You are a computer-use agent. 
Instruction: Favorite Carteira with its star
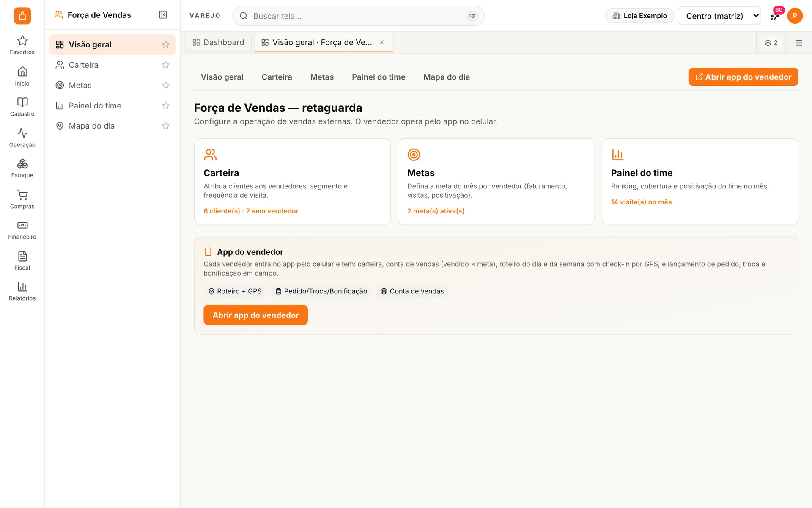pos(166,65)
